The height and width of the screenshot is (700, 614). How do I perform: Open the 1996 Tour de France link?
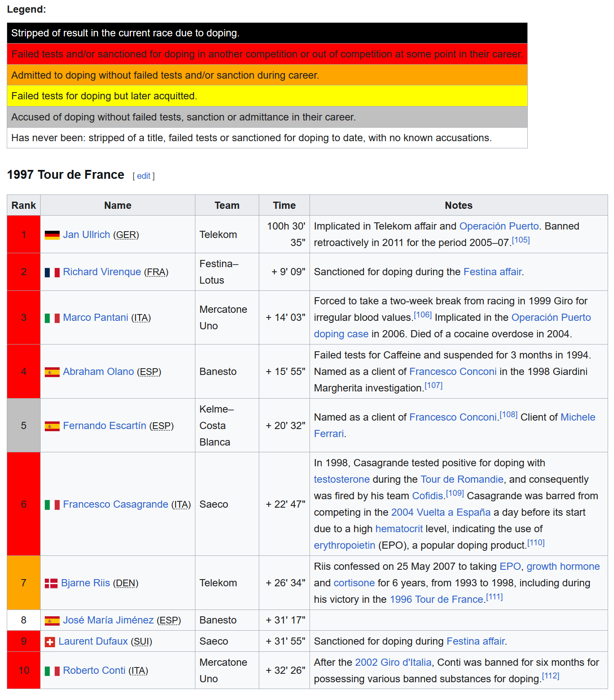pyautogui.click(x=436, y=599)
